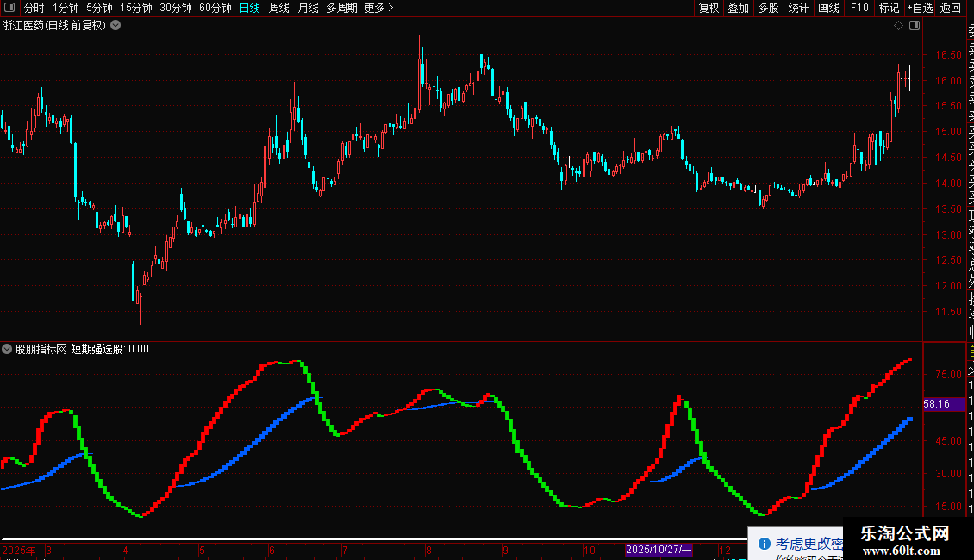Toggle the sidebar panel icon at top-left

tap(9, 8)
